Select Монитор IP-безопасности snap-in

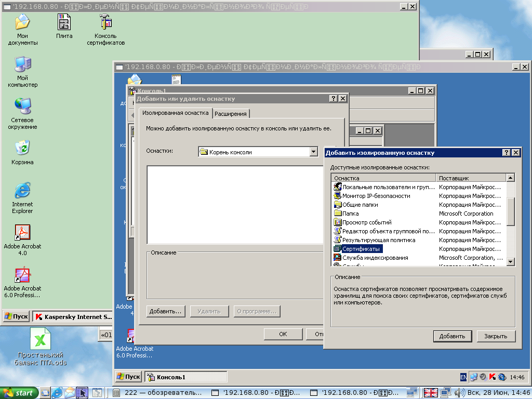[376, 196]
